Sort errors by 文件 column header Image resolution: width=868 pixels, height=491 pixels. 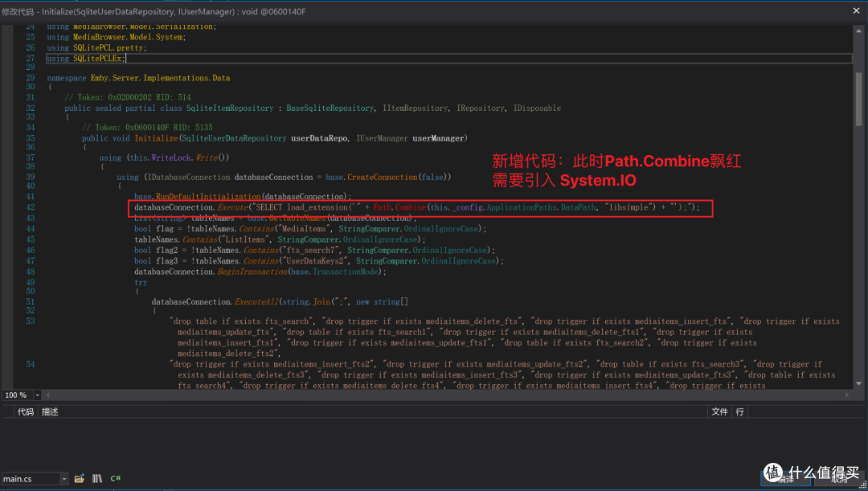click(719, 411)
